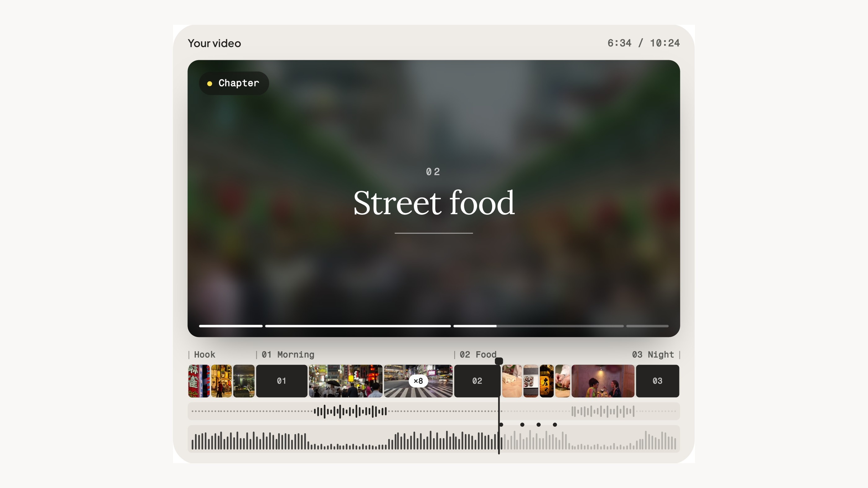868x488 pixels.
Task: Select the lit storefront street clip thumbnail
Action: (221, 381)
